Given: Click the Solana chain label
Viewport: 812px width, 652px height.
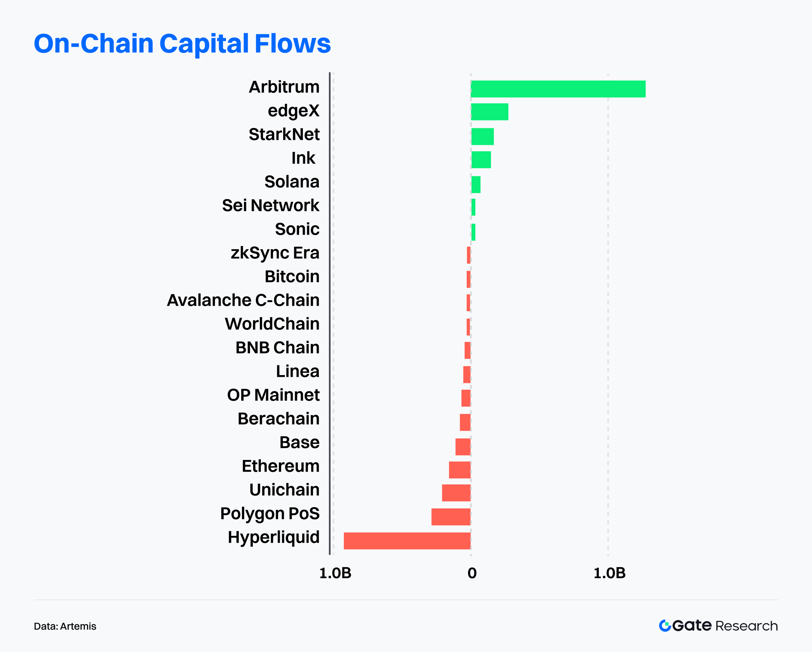Looking at the screenshot, I should coord(292,182).
